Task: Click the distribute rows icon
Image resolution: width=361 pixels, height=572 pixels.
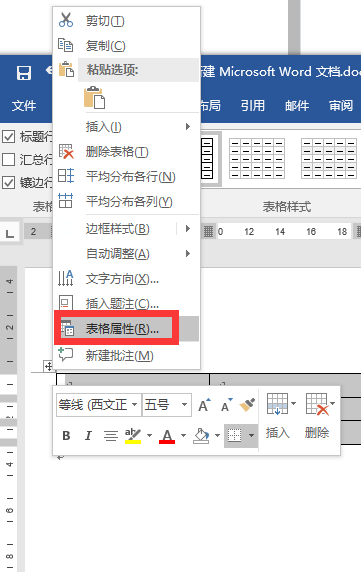Action: tap(66, 176)
